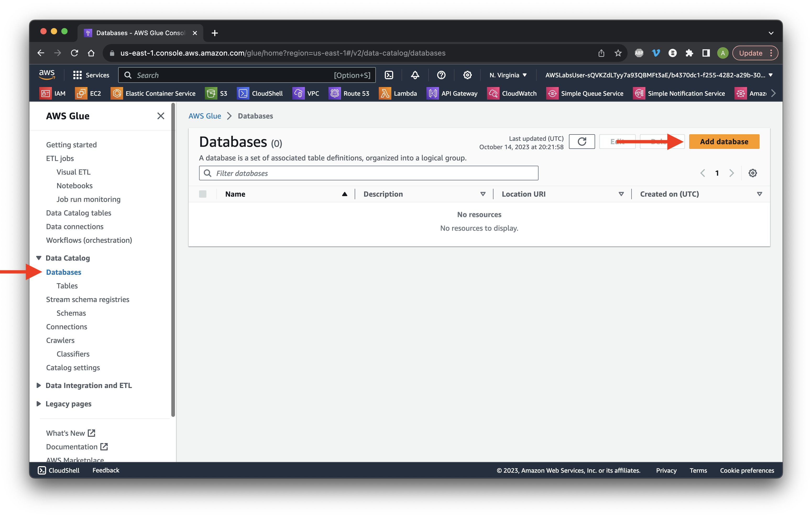This screenshot has width=812, height=517.
Task: Launch CloudShell from the top bar icon
Action: tap(389, 75)
